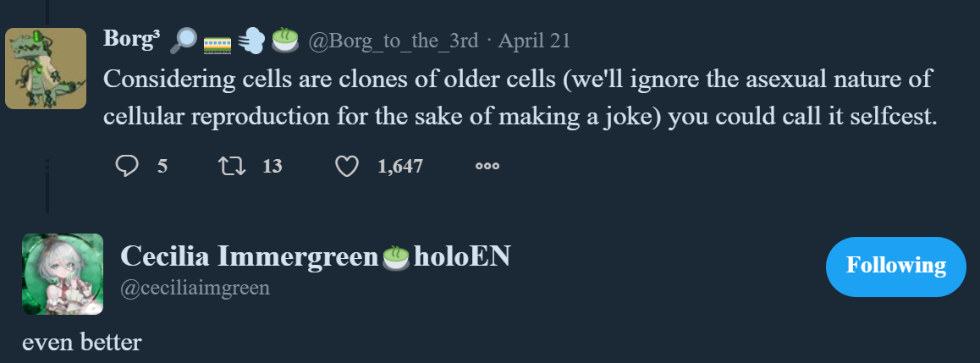
Task: Click the reply speech bubble icon
Action: click(x=127, y=166)
